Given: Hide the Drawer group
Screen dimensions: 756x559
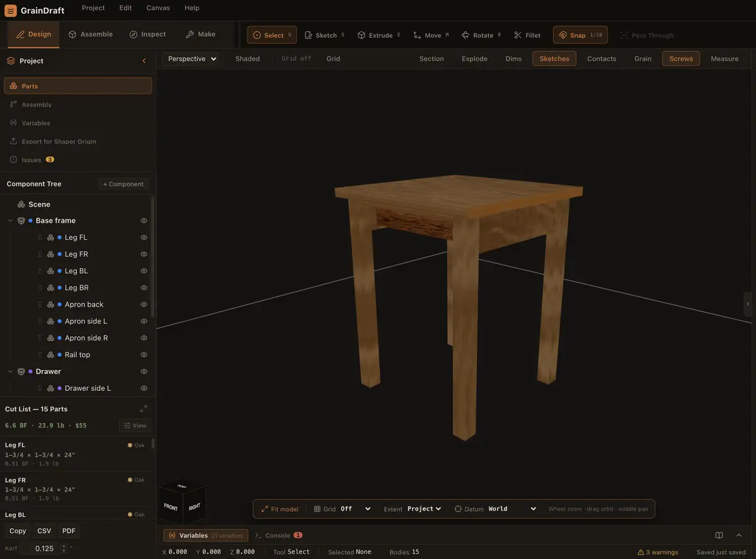Looking at the screenshot, I should [144, 371].
